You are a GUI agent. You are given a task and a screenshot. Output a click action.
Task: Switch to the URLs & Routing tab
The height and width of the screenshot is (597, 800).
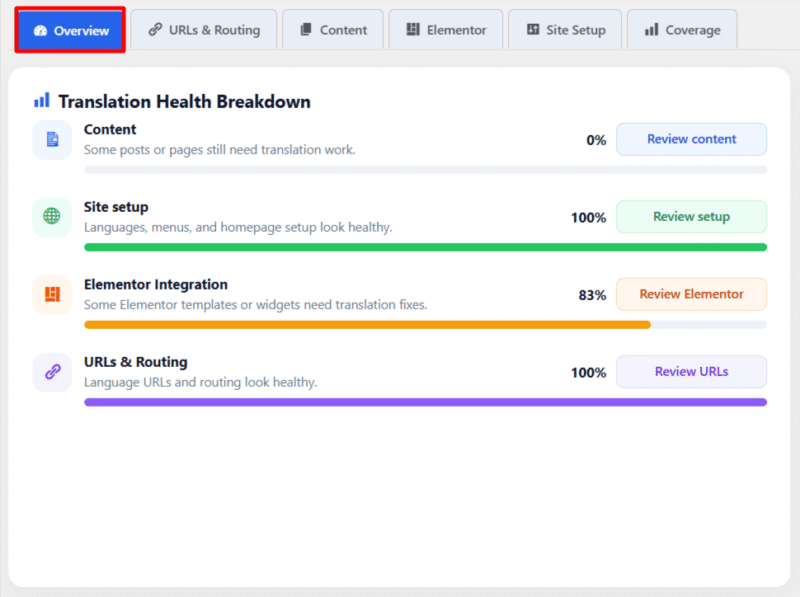(204, 30)
